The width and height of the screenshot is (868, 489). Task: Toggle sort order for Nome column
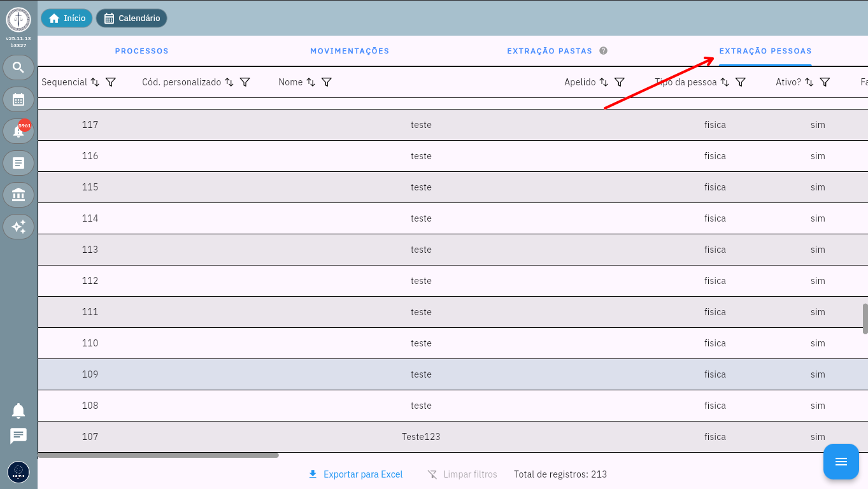coord(311,82)
